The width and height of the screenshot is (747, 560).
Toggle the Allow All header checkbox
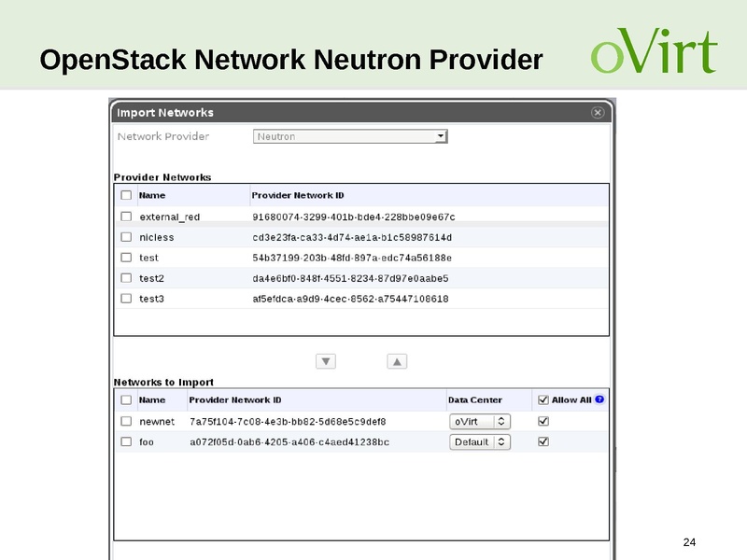point(543,399)
